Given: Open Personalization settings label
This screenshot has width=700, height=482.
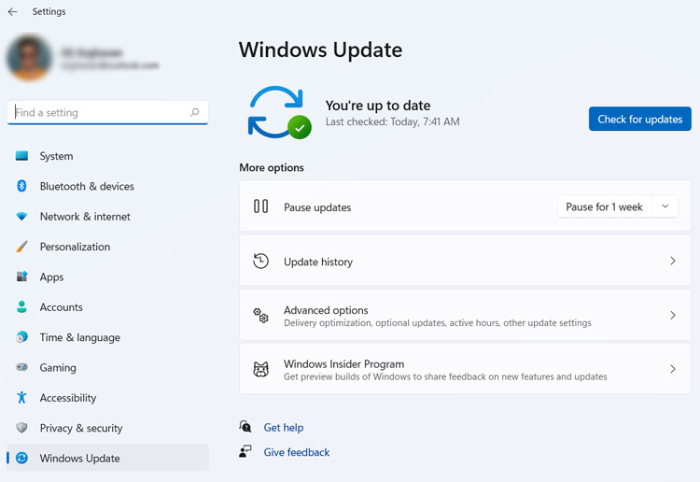Looking at the screenshot, I should (x=75, y=247).
